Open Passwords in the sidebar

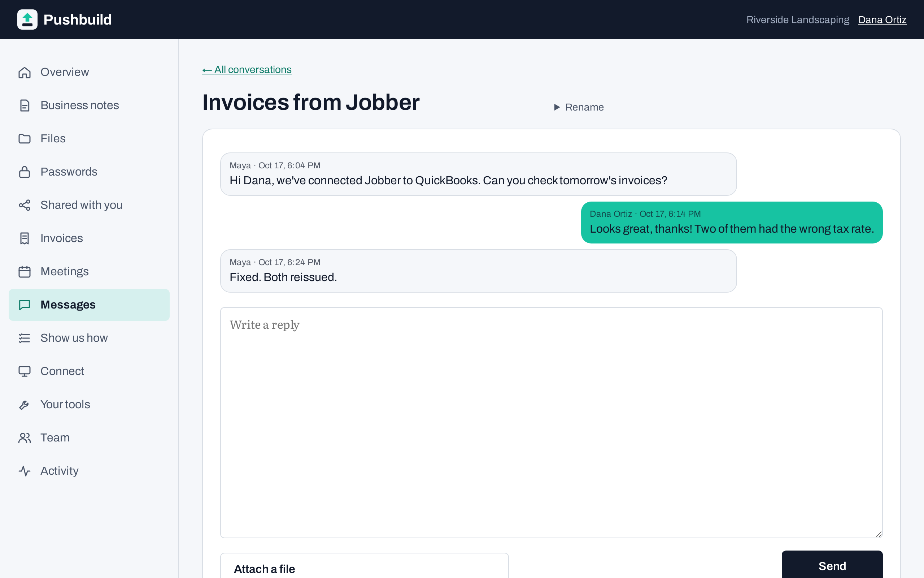(x=89, y=172)
